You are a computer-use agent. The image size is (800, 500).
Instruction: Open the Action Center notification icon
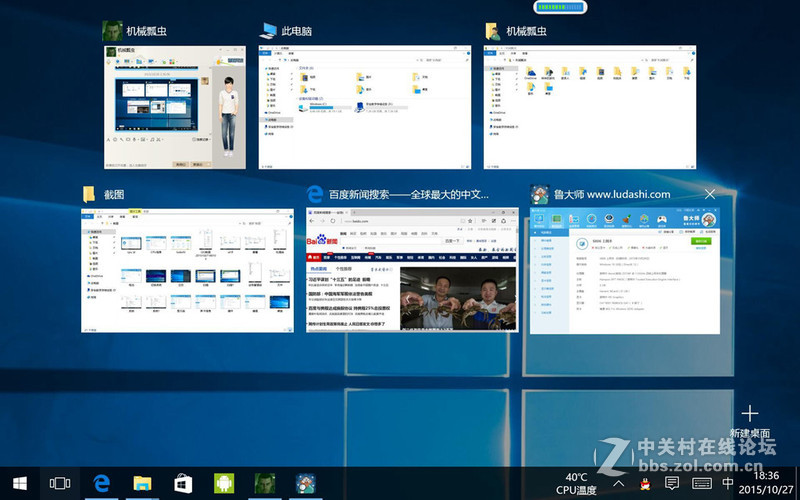[x=672, y=483]
